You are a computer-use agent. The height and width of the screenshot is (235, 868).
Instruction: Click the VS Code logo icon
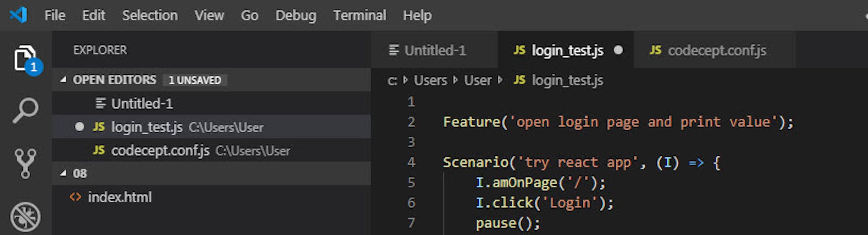pyautogui.click(x=19, y=15)
